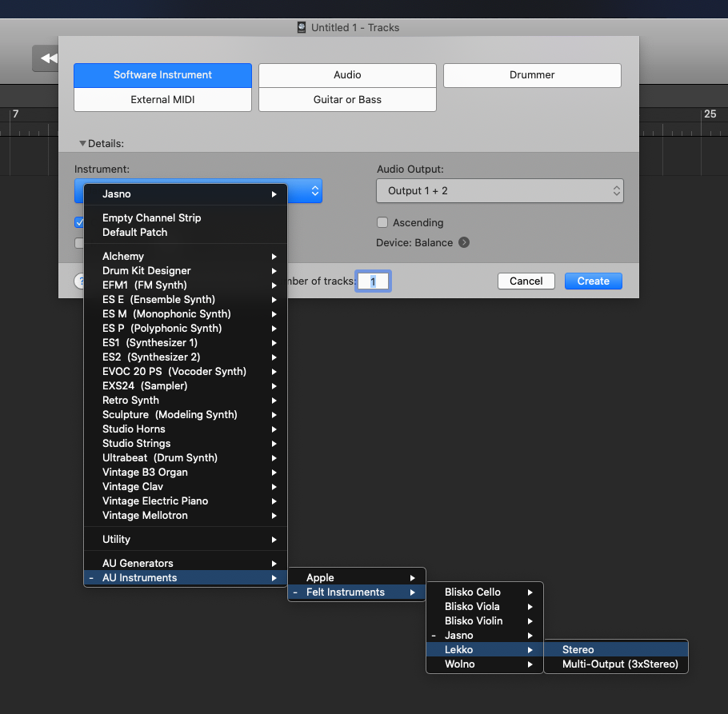728x714 pixels.
Task: Open the Jasno entry heading the instrument menu
Action: [186, 194]
